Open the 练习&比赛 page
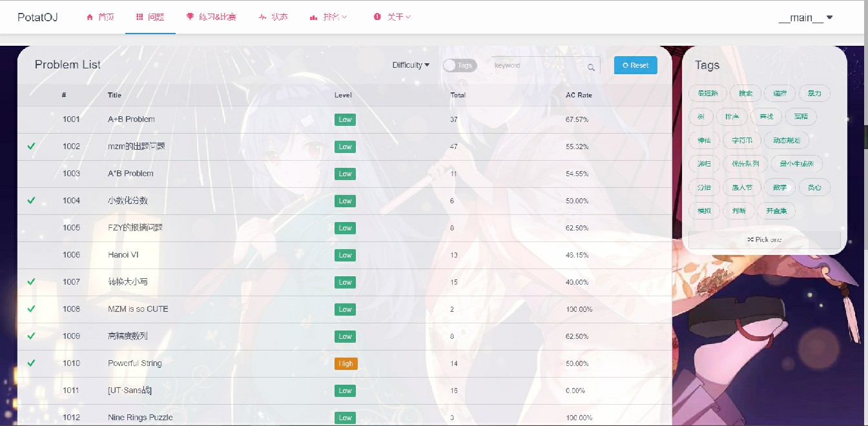868x426 pixels. 211,17
